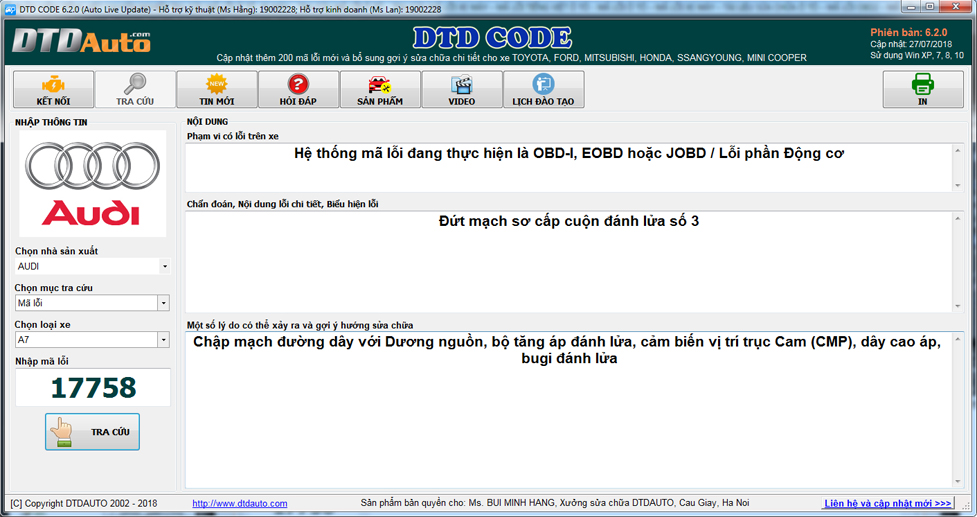Close the DTD CODE window
The image size is (977, 517).
953,6
